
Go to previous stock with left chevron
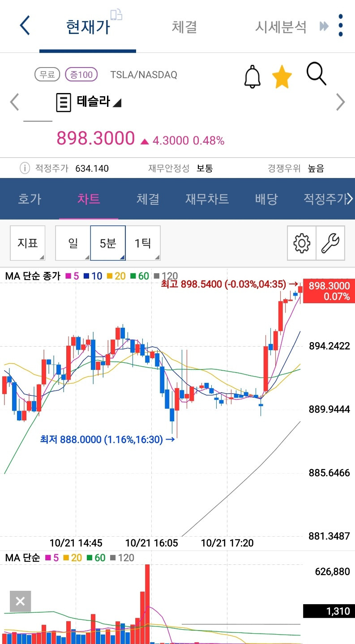[x=14, y=102]
